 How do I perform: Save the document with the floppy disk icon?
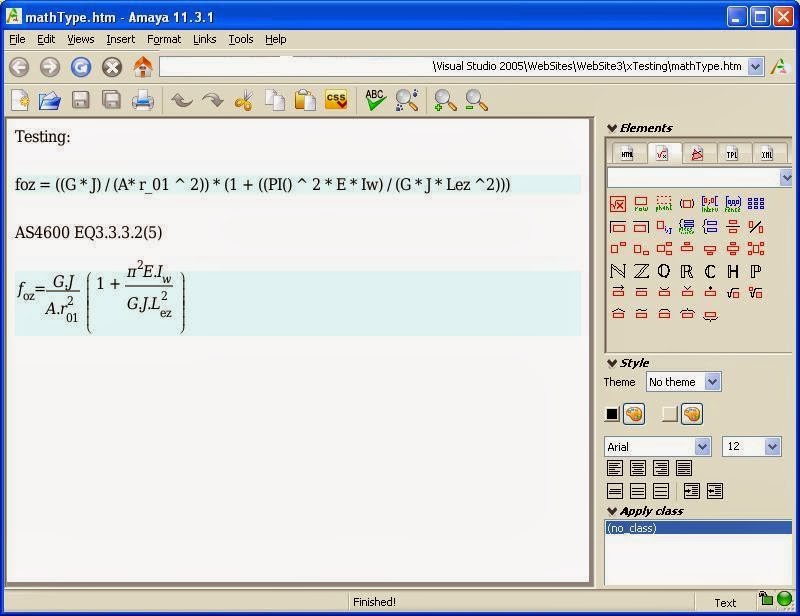tap(81, 100)
